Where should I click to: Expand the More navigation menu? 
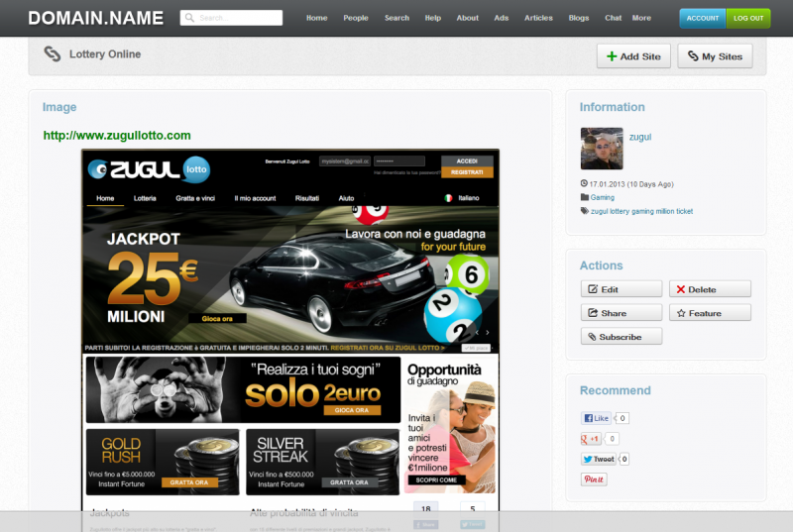click(x=641, y=18)
